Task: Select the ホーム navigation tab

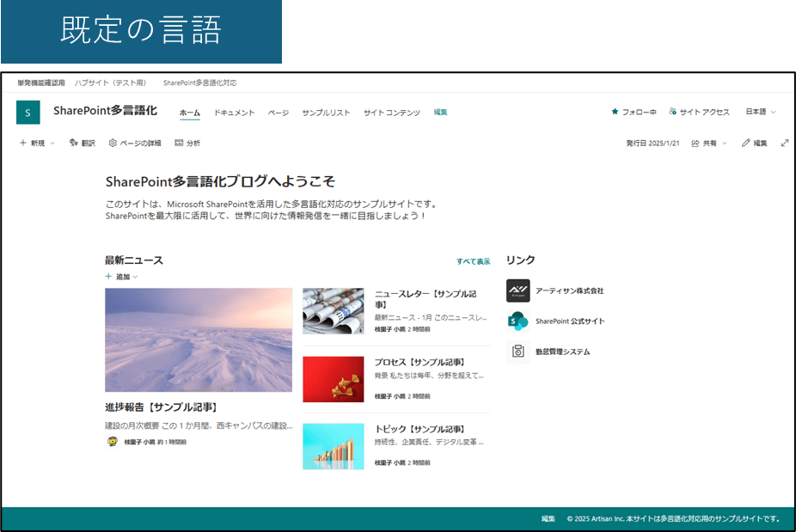Action: tap(190, 113)
